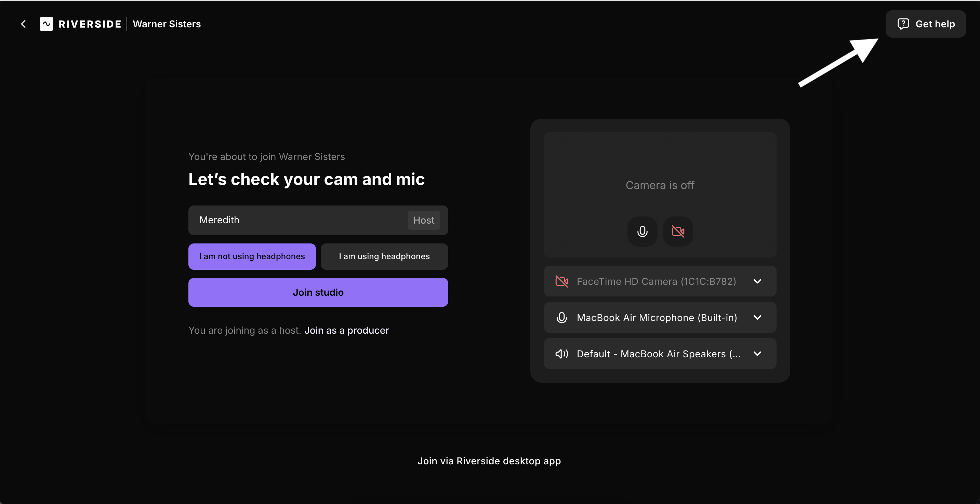Click the Get help chat icon
This screenshot has height=504, width=980.
pyautogui.click(x=903, y=24)
